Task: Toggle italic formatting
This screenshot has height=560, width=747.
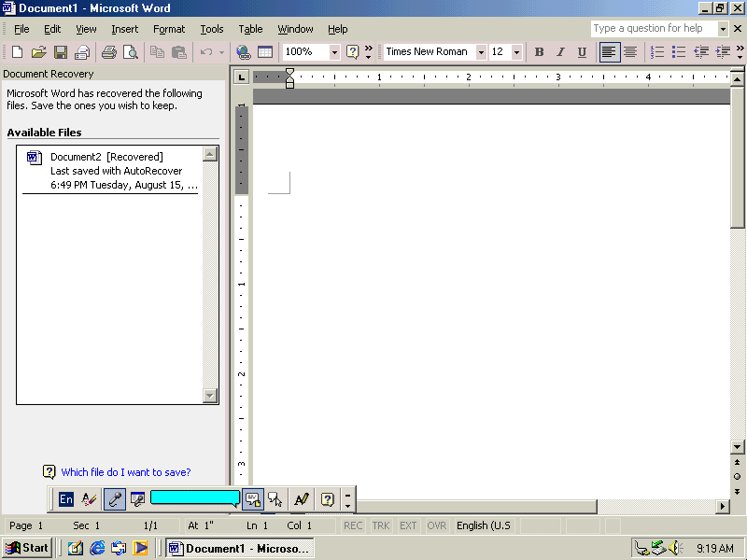Action: [x=561, y=52]
